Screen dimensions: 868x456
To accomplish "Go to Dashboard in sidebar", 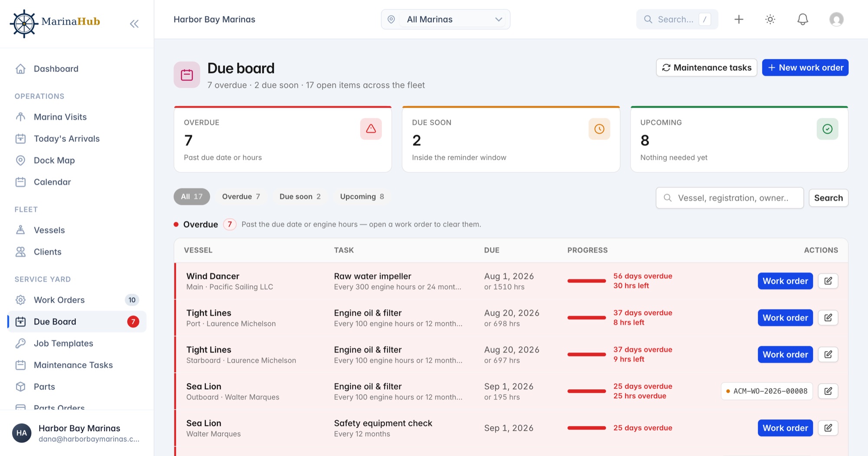I will [77, 69].
